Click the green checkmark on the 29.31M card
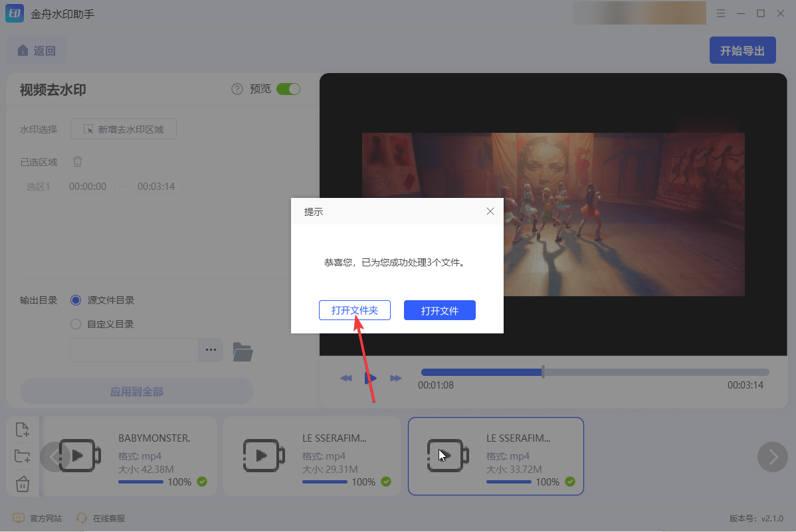Screen dimensions: 796x532 point(386,482)
